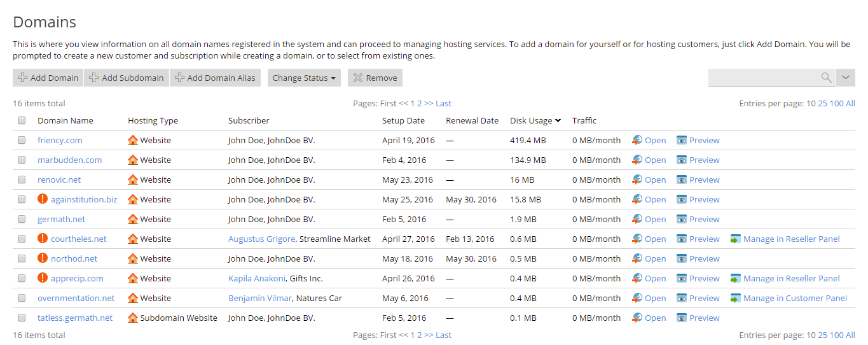Click Manage in Customer Panel icon for overnmentation.net
This screenshot has width=868, height=345.
(736, 299)
